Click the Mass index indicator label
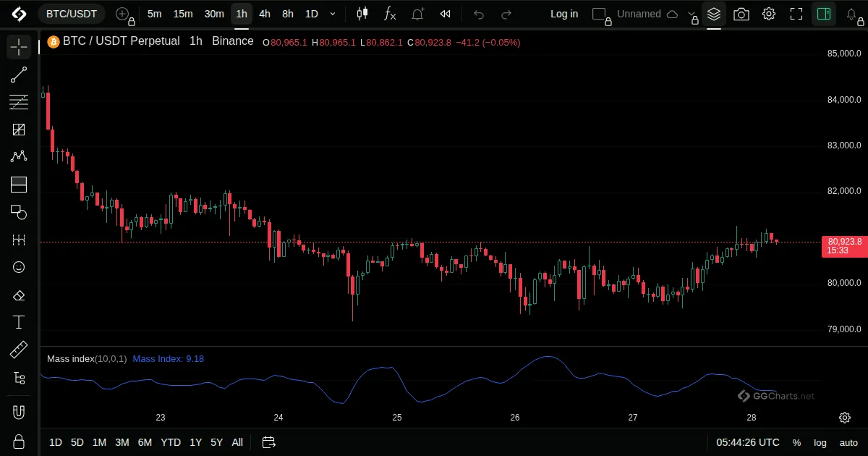This screenshot has width=868, height=456. click(87, 359)
